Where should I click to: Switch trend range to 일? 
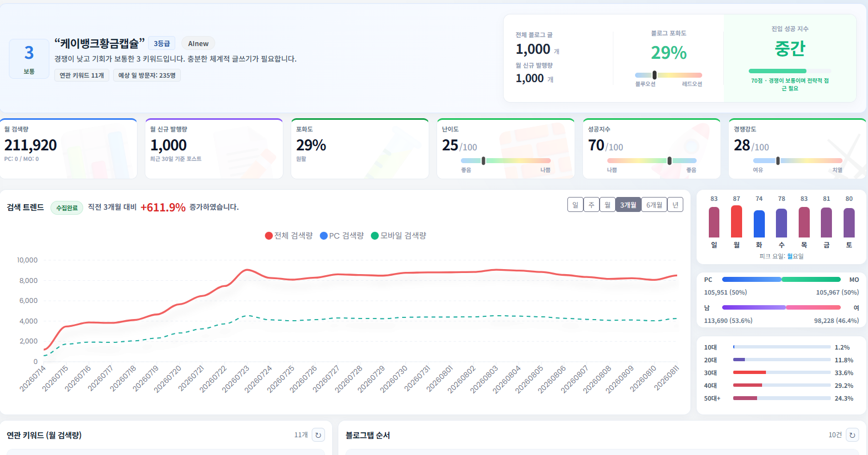coord(575,205)
